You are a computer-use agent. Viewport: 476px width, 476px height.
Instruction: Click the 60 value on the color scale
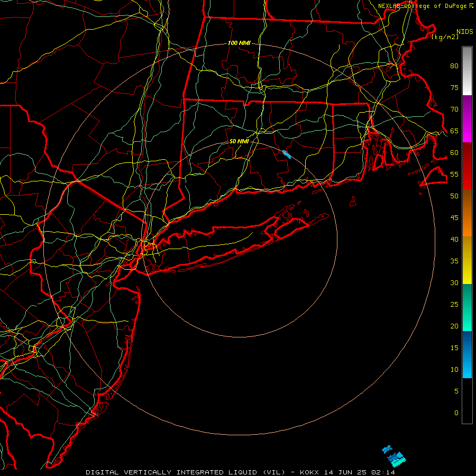tap(454, 153)
